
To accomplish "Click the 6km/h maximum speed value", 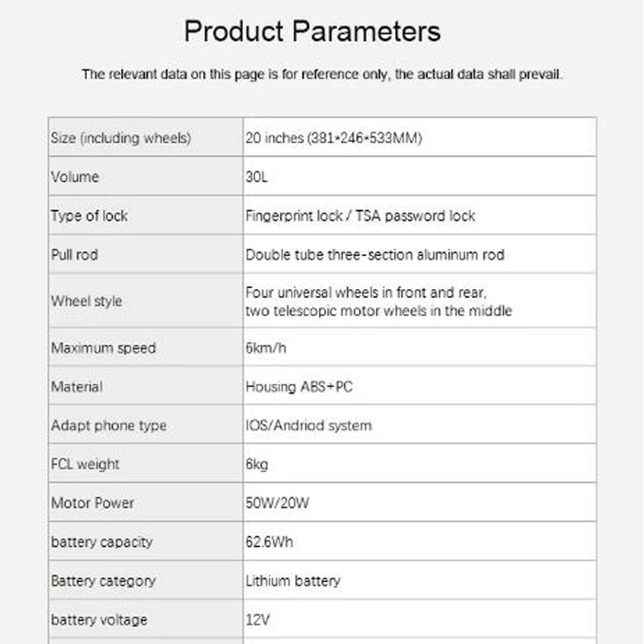I will [268, 348].
